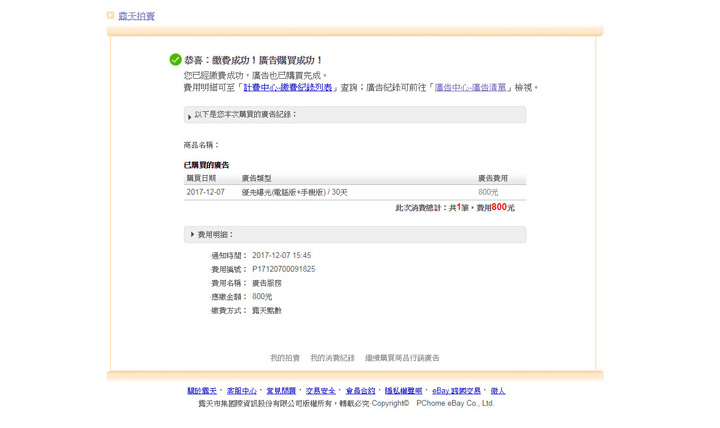Open 常見問題 footer link
The width and height of the screenshot is (720, 428).
[281, 391]
